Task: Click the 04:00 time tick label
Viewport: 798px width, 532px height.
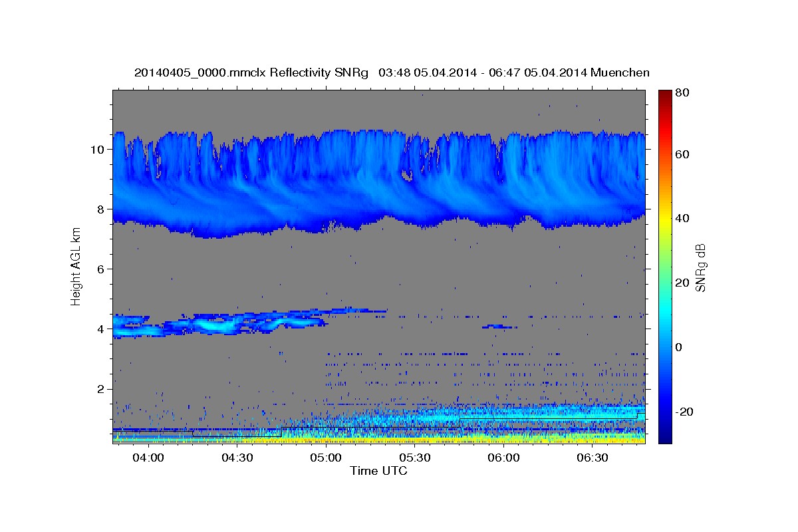Action: pos(148,458)
